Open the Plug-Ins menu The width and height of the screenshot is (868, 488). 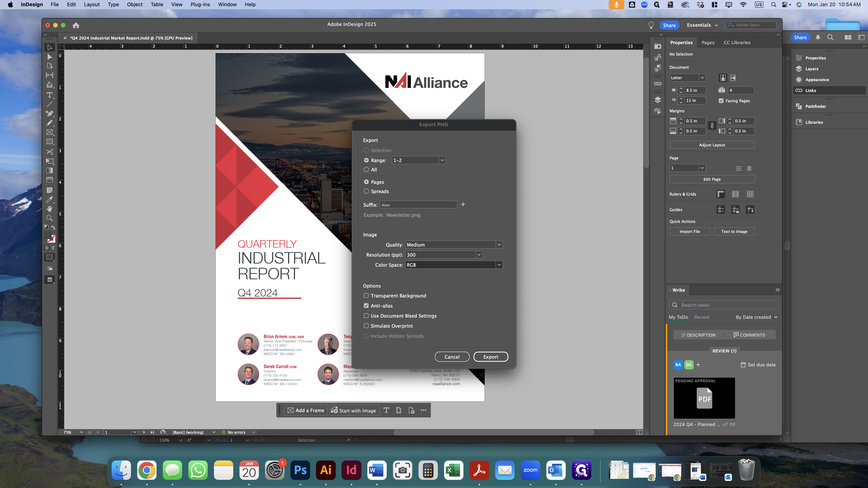click(200, 4)
